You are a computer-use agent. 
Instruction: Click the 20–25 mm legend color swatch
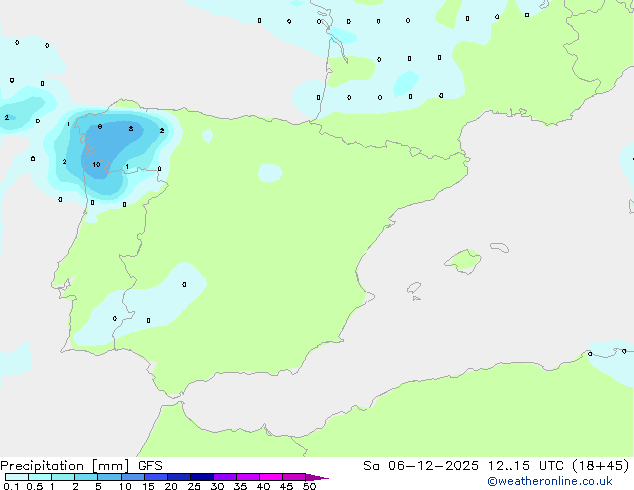tap(179, 477)
